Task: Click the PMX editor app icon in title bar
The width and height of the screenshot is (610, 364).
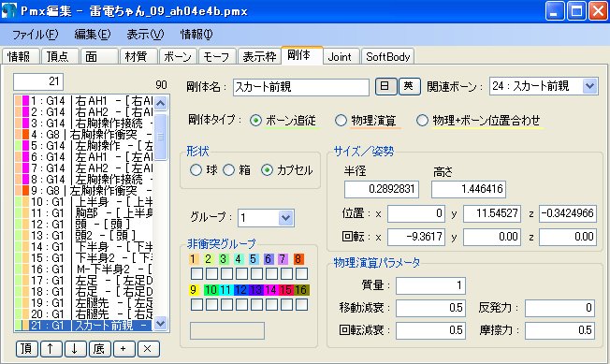Action: 9,10
